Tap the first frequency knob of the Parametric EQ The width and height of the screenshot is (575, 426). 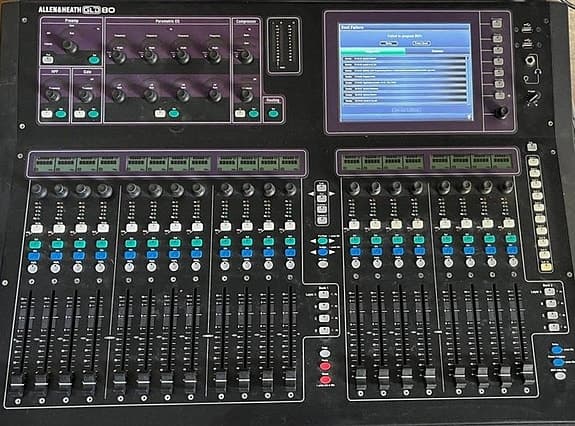tap(118, 56)
